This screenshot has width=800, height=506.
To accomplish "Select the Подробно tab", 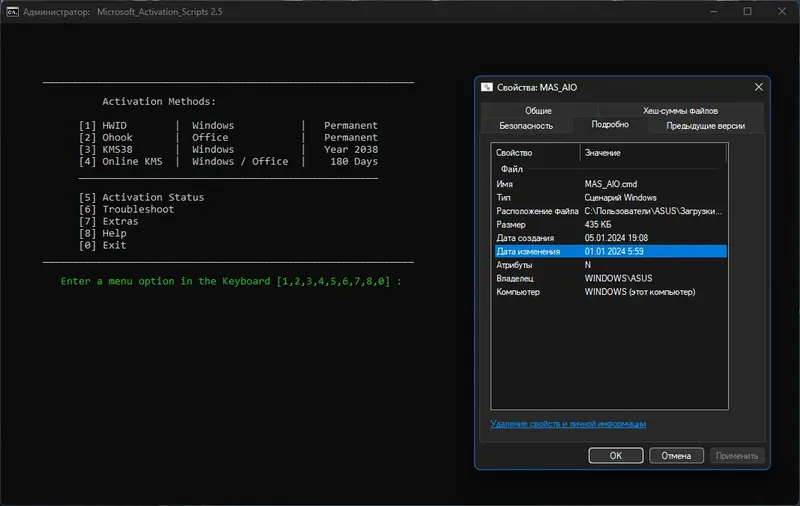I will [x=610, y=125].
